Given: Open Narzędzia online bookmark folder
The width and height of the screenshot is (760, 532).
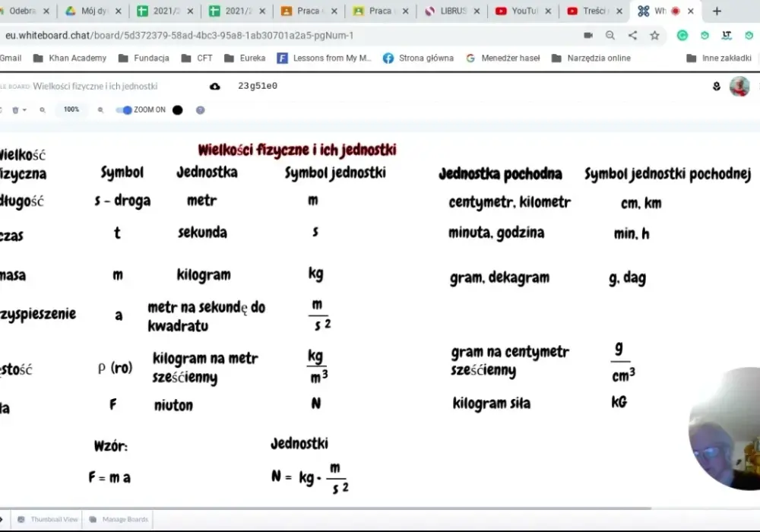Looking at the screenshot, I should [x=591, y=59].
